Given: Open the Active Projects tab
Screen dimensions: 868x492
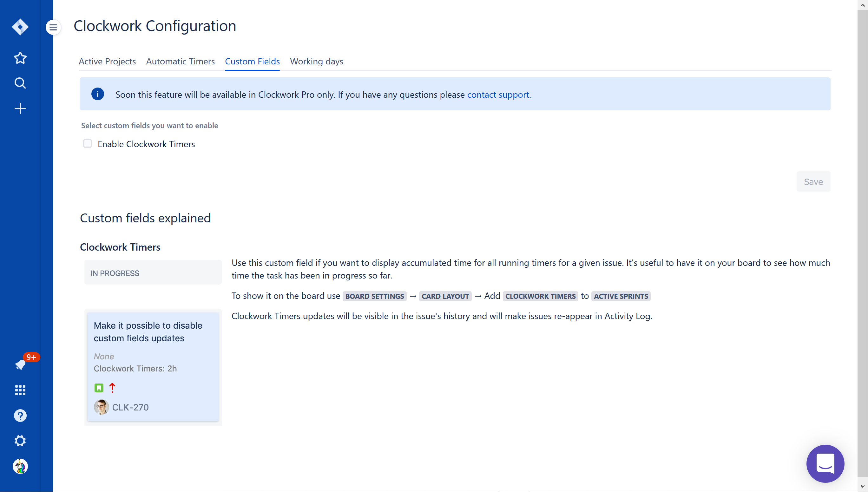Looking at the screenshot, I should click(x=107, y=61).
